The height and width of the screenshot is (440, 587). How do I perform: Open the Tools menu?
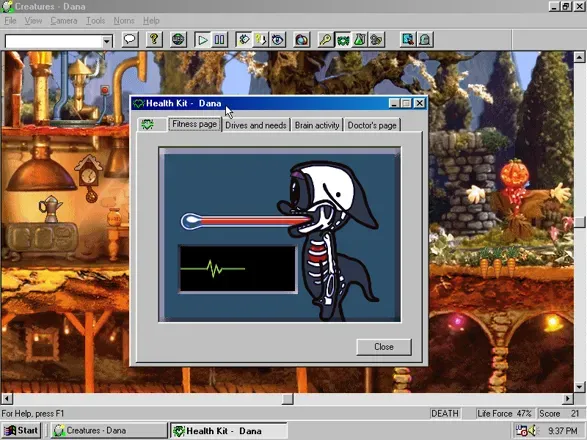click(x=95, y=21)
